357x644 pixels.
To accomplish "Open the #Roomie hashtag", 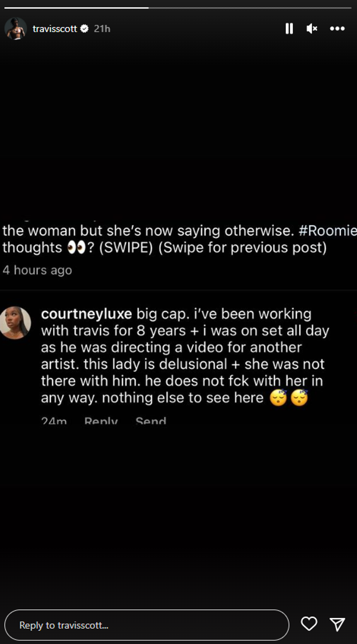I will [x=327, y=230].
